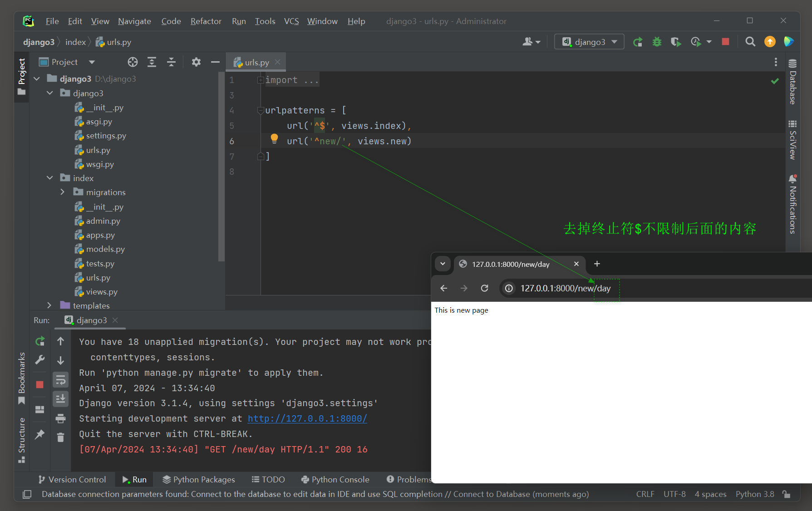Start Debug with the bug icon
812x511 pixels.
tap(657, 42)
